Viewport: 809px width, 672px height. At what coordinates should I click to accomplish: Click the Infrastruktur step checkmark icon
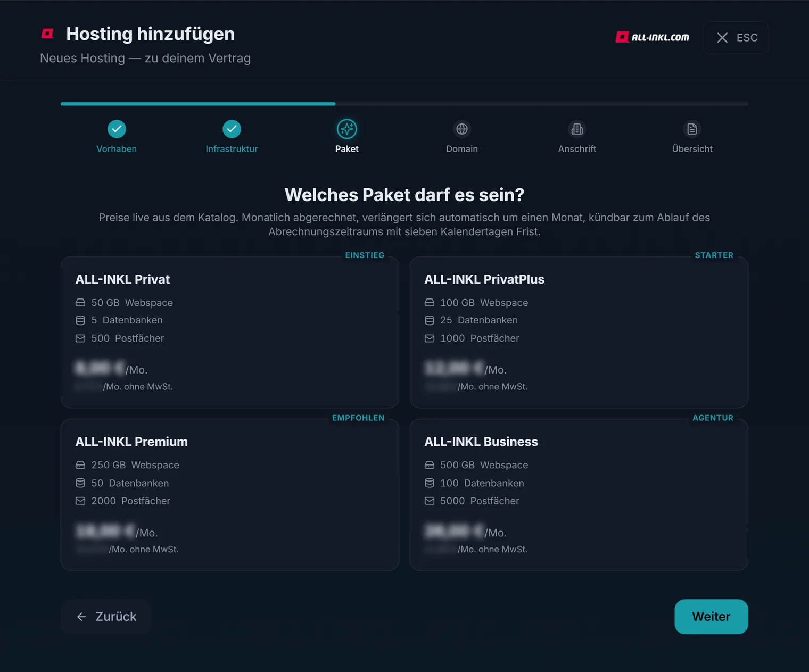point(232,129)
